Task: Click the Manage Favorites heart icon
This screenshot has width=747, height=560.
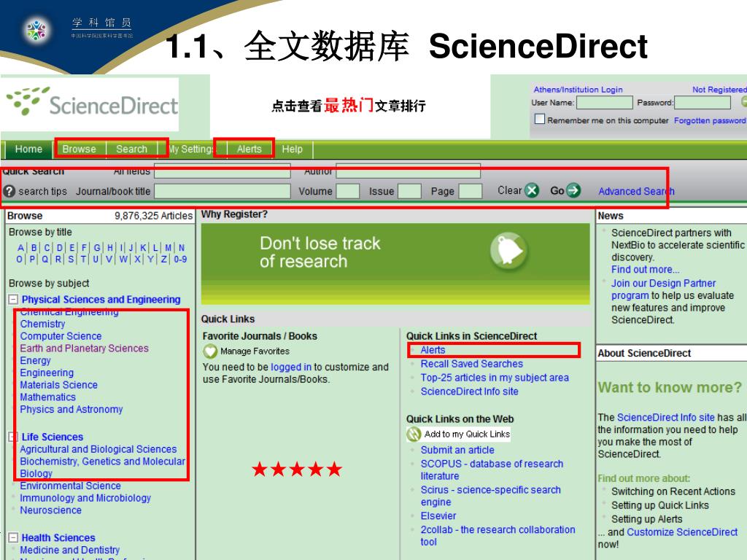Action: [209, 351]
